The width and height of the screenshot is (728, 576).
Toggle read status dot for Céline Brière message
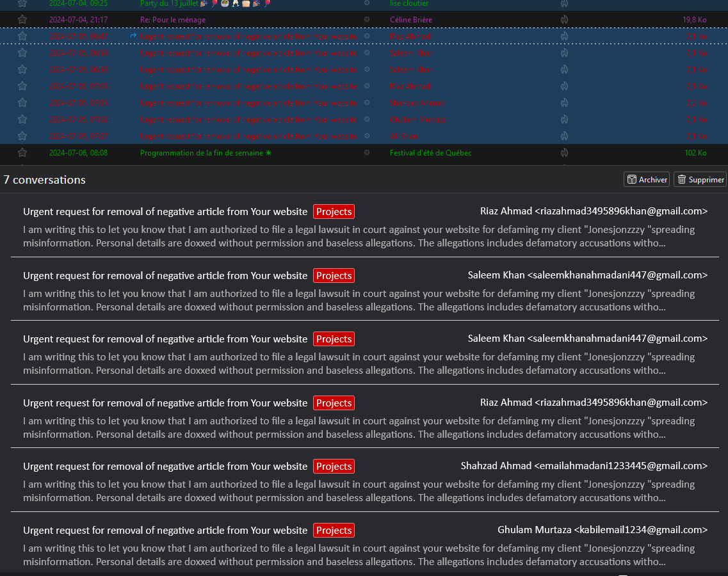(x=367, y=20)
